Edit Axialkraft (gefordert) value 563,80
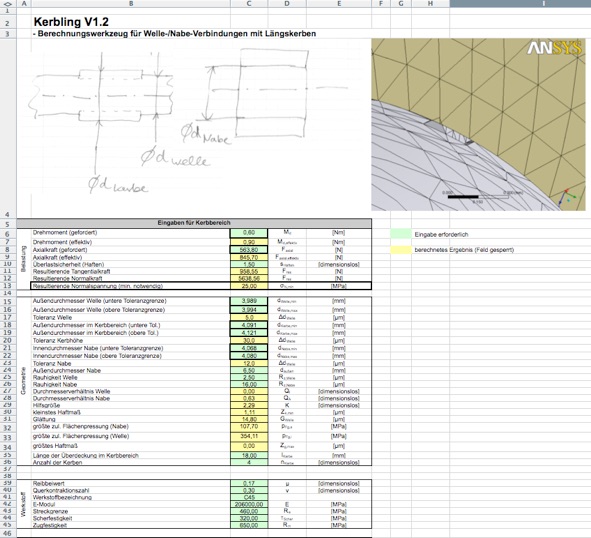 pyautogui.click(x=249, y=250)
